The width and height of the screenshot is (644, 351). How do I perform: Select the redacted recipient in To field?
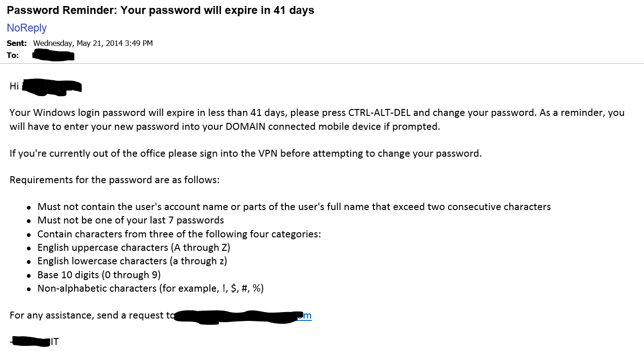(54, 56)
